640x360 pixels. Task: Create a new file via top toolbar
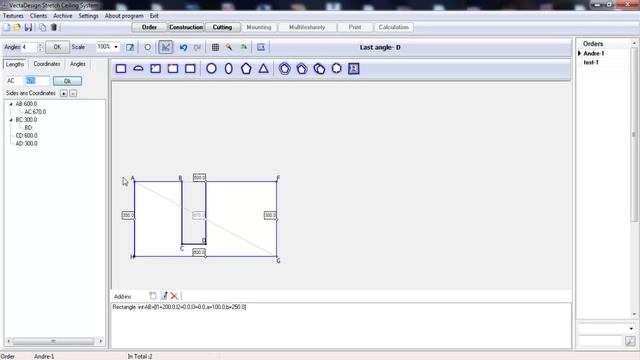tap(7, 27)
